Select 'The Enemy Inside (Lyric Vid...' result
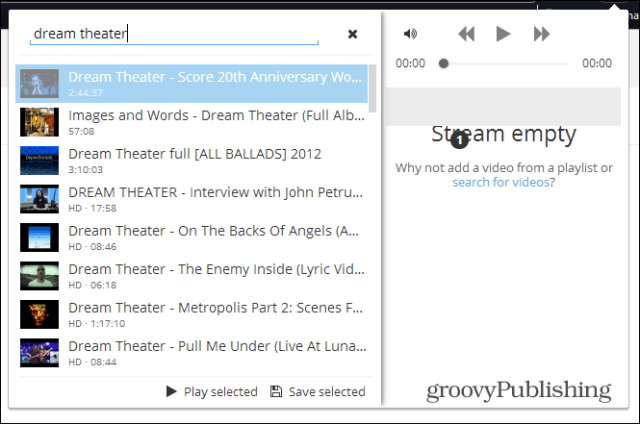640x424 pixels. coord(191,276)
